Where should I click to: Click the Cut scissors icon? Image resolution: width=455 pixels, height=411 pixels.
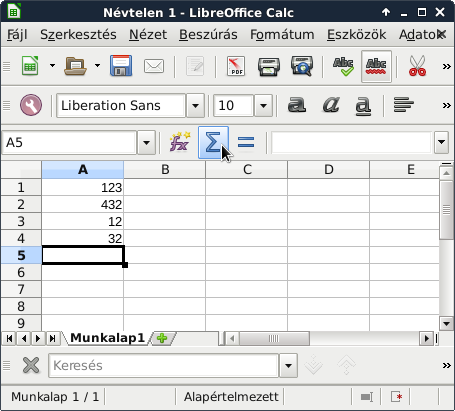417,66
